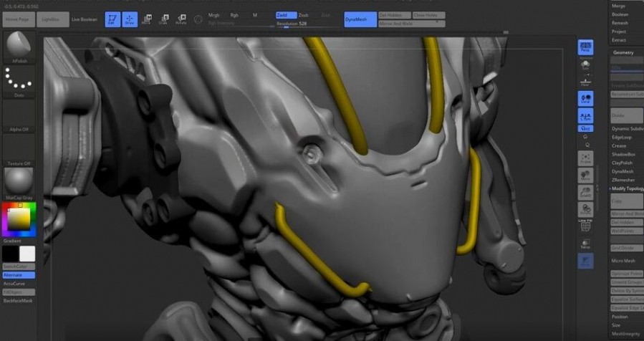Click the Zoom3D navigation icon
The height and width of the screenshot is (341, 644).
pyautogui.click(x=585, y=193)
